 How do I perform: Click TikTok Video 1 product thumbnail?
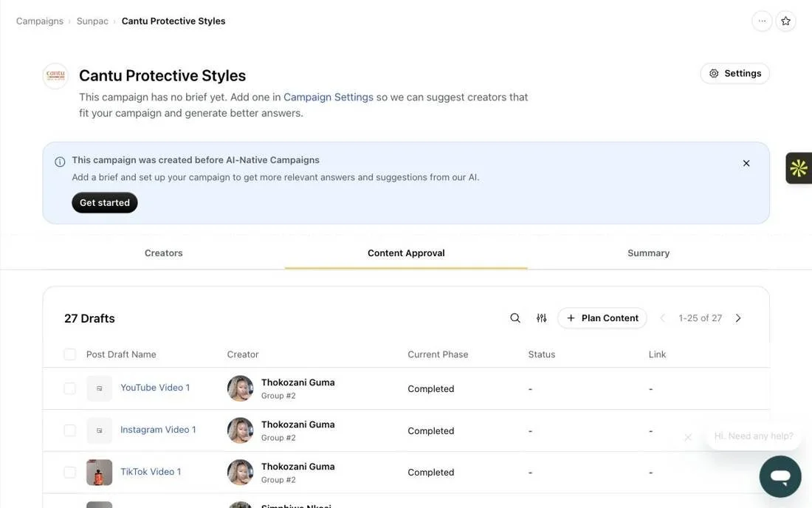point(100,473)
